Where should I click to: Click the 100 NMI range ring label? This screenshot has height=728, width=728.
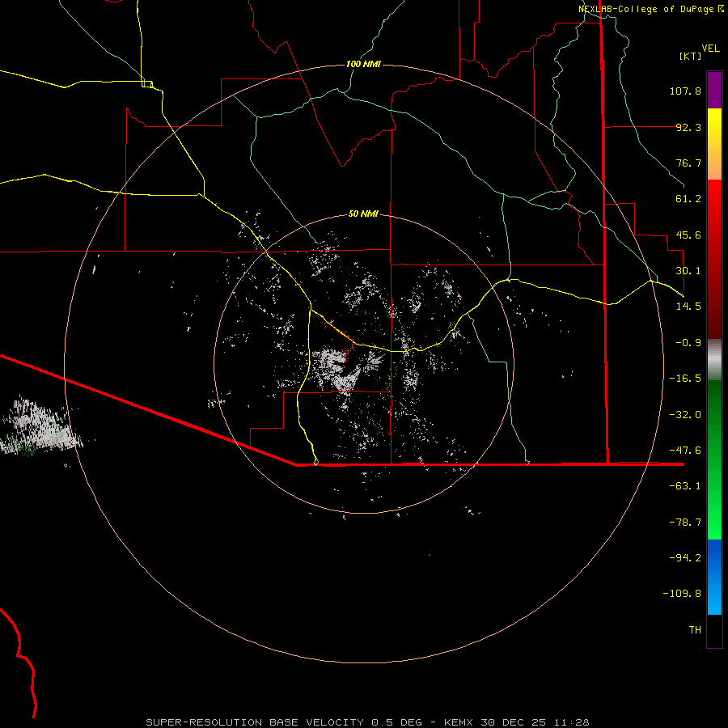pos(363,64)
